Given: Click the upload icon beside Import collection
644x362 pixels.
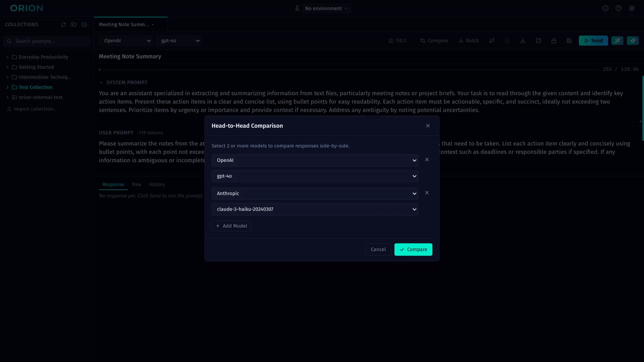Looking at the screenshot, I should (x=9, y=109).
